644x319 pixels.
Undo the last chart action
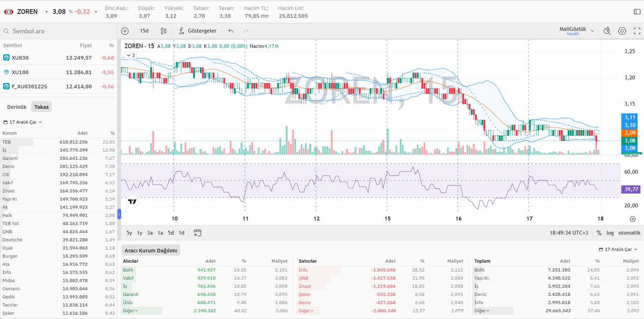tap(231, 31)
